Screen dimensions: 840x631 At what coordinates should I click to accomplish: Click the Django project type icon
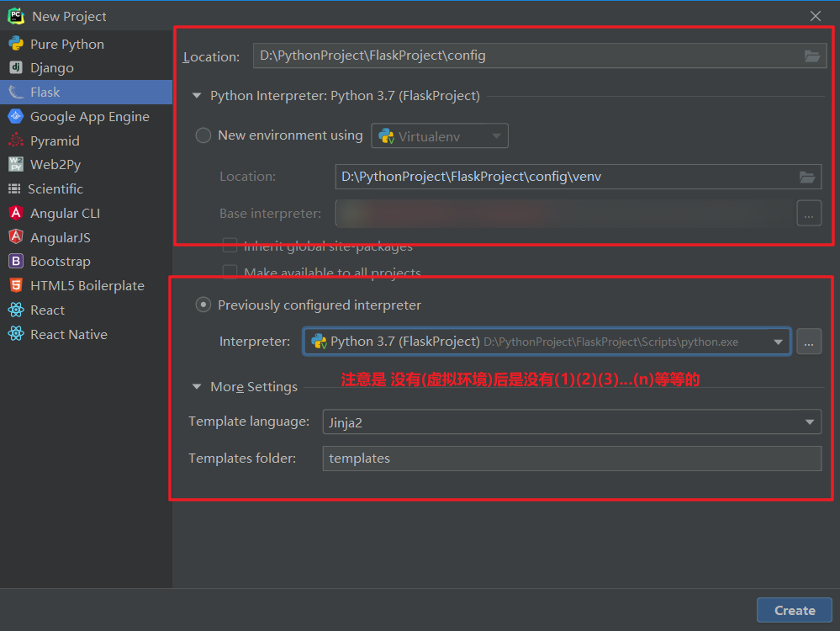click(16, 67)
